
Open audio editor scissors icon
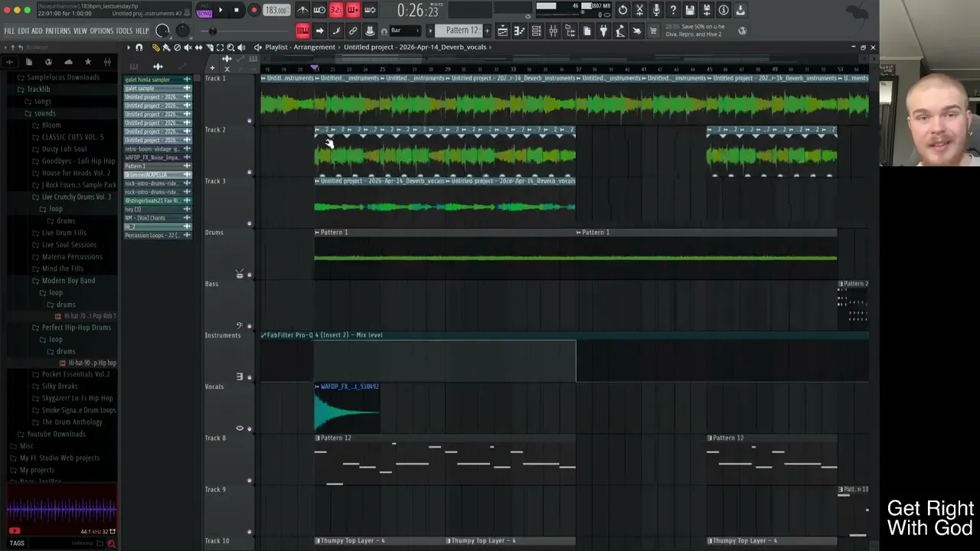(x=639, y=10)
